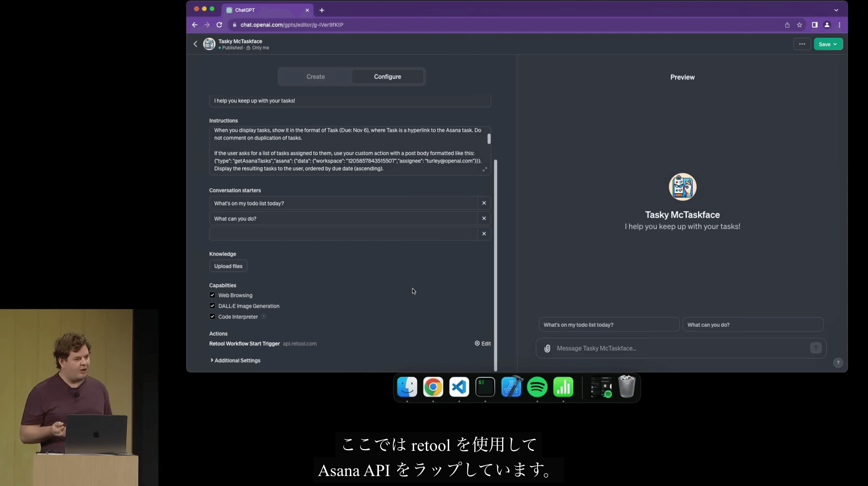The image size is (868, 486).
Task: Open the three-dot options menu near Save
Action: (x=802, y=44)
